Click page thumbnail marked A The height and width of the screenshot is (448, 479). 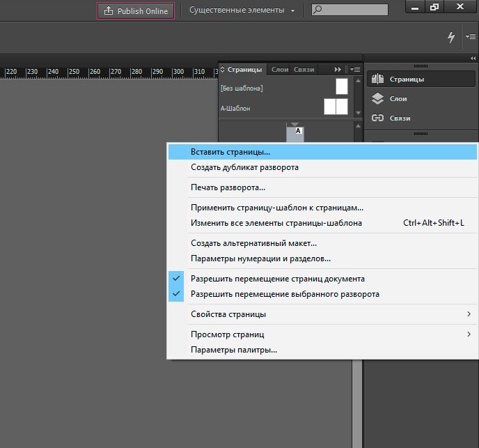[295, 134]
